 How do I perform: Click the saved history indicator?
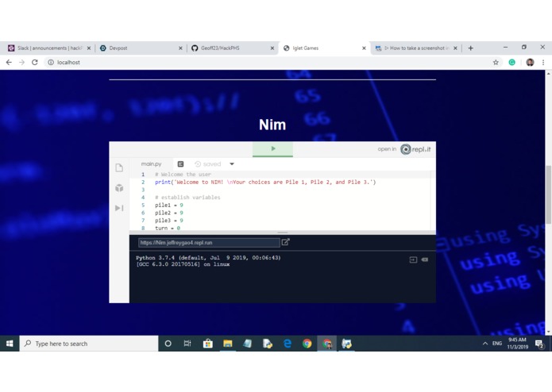(208, 163)
